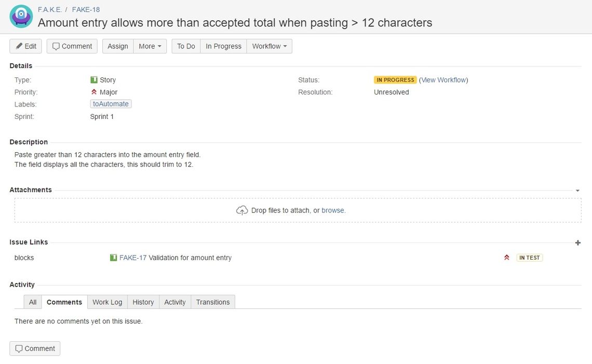Click the F.A.K.E. project avatar icon
Screen dimensions: 592x364
pyautogui.click(x=21, y=16)
